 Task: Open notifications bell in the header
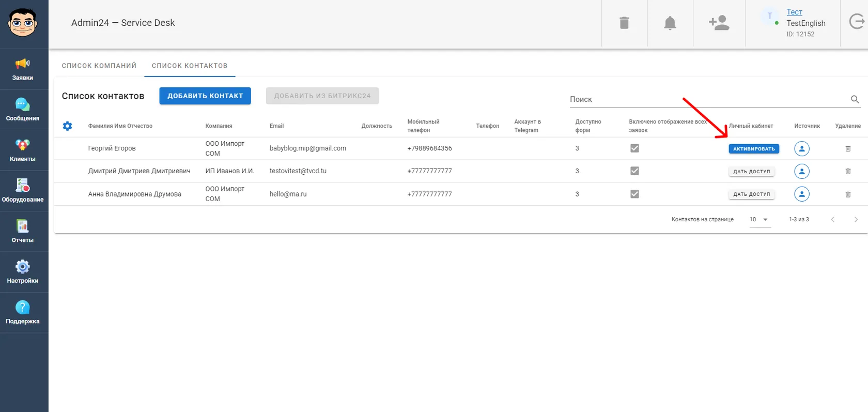(670, 23)
